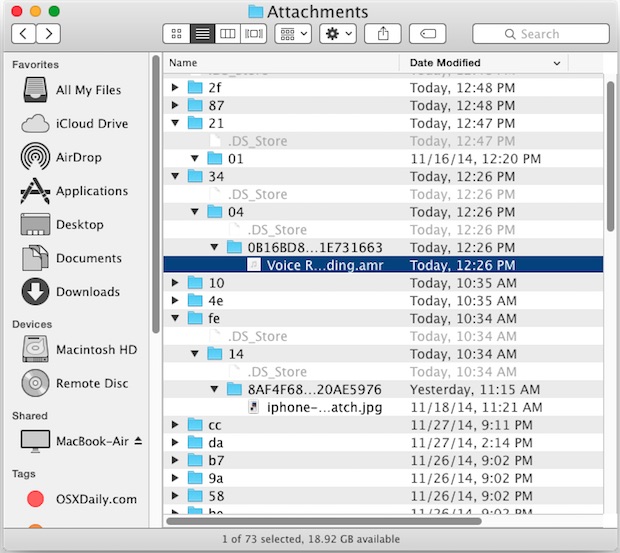Select folder 21 icon

click(195, 123)
